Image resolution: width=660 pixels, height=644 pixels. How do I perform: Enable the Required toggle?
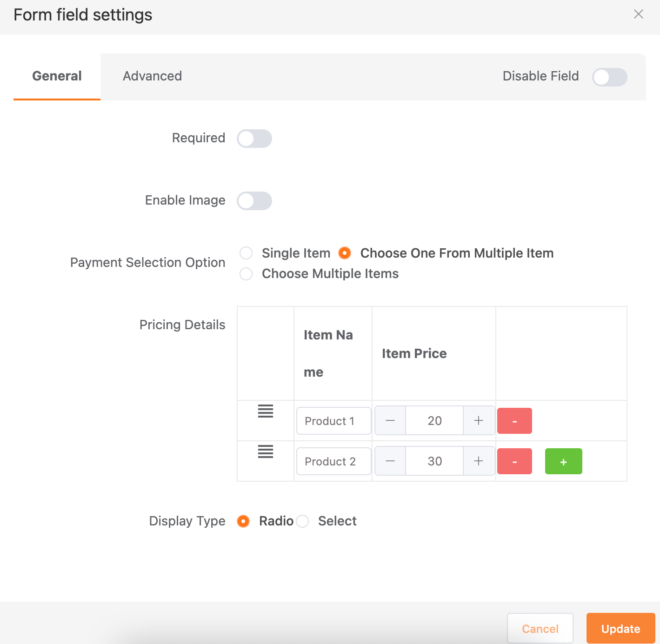pyautogui.click(x=254, y=138)
